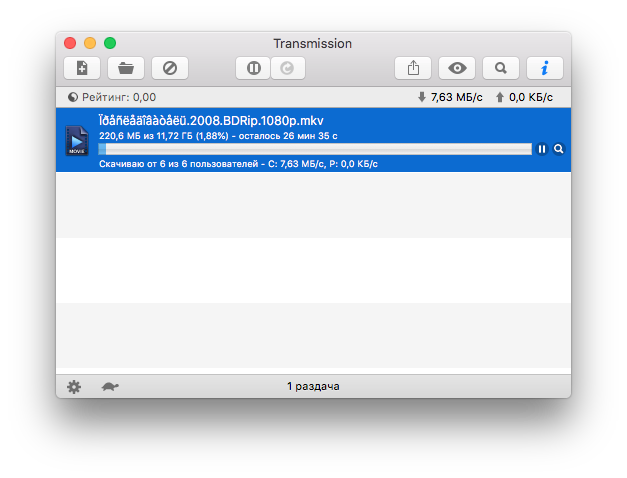Select the 2008.BDRip.1080p.mkv torrent name

211,120
